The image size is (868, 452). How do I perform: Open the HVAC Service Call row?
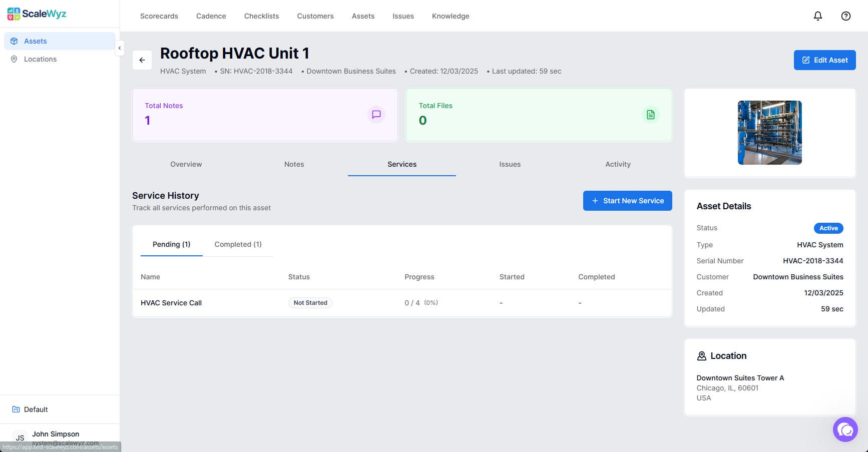coord(171,303)
